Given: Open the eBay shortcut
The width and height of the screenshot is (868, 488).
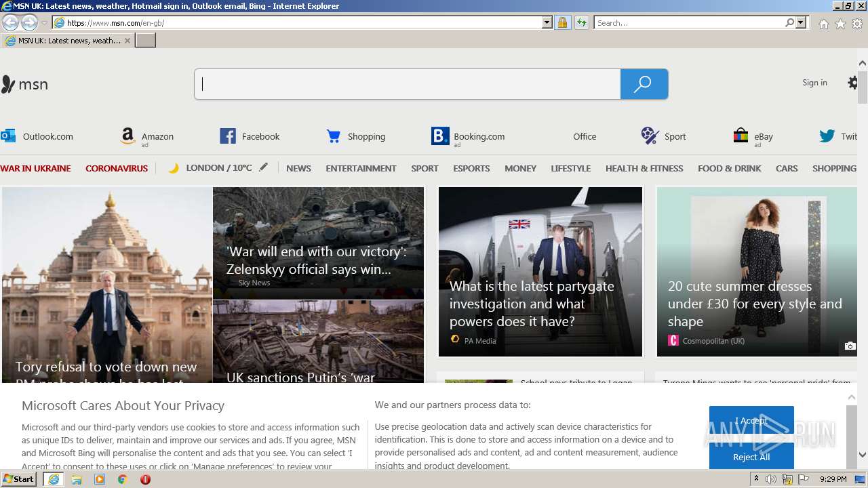Looking at the screenshot, I should [x=753, y=137].
